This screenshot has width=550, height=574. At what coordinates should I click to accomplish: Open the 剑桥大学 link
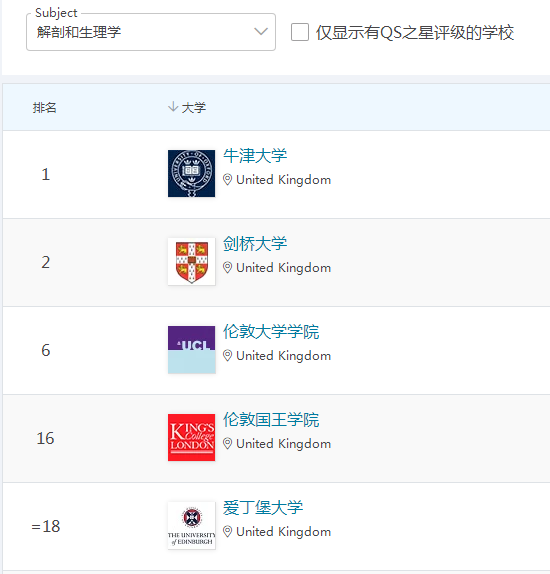255,243
